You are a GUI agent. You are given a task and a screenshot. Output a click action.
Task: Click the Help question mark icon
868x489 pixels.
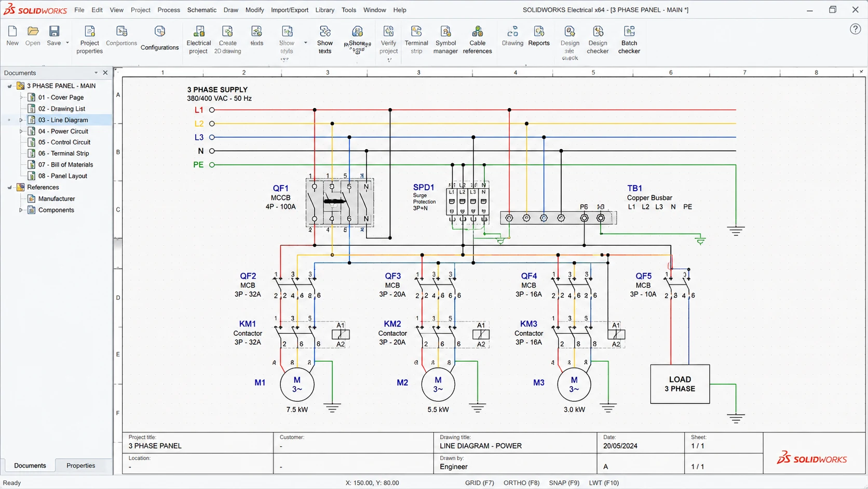[856, 29]
